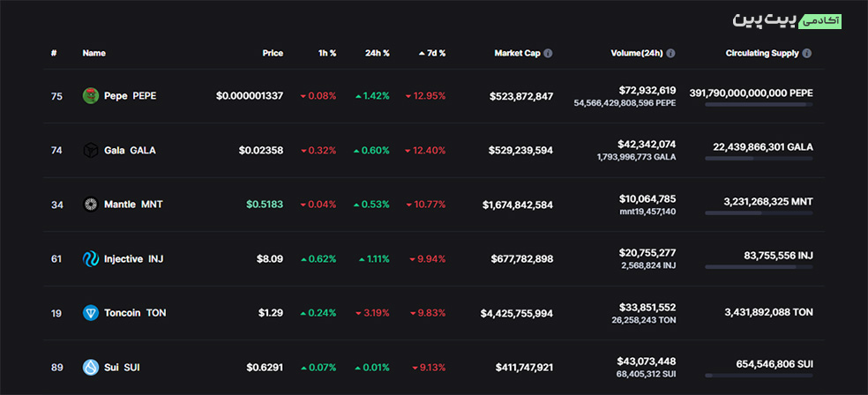Screen dimensions: 868x395
Task: Sort by the # rank column header
Action: 54,53
